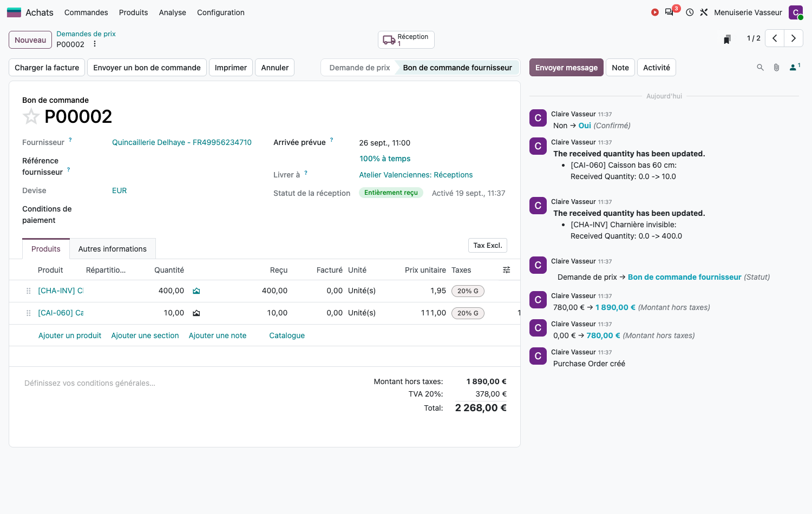Click Envoyer un bon de commande

coord(147,68)
